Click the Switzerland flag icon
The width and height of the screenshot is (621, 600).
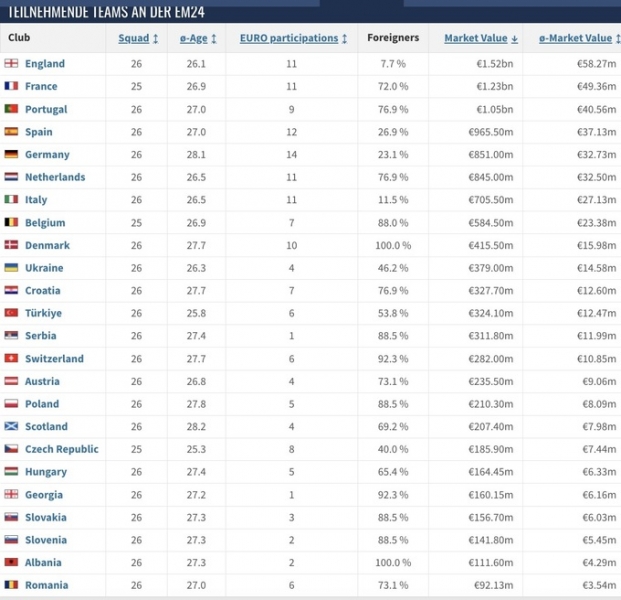click(x=12, y=358)
